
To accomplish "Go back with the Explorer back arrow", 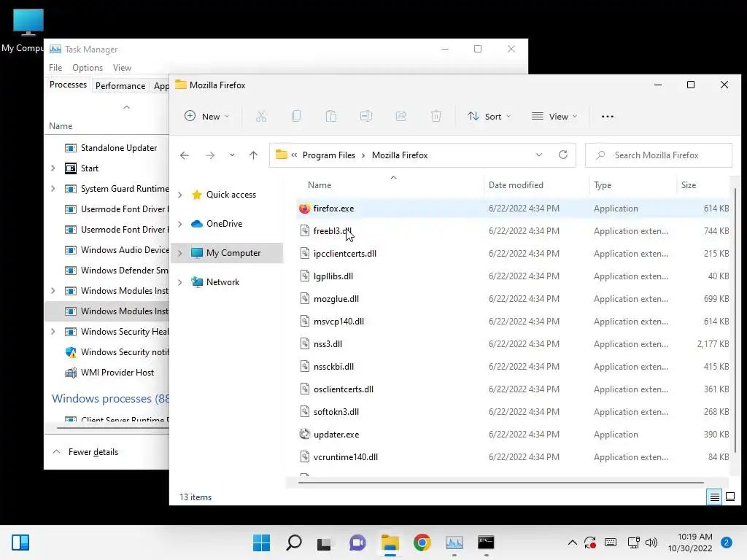I will [185, 155].
